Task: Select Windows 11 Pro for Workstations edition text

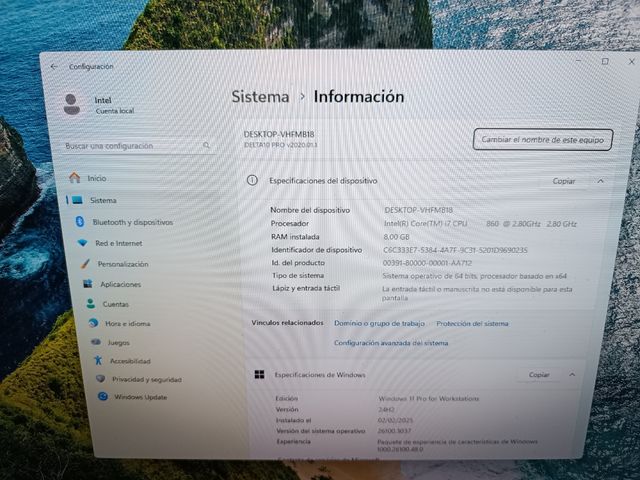Action: click(429, 398)
